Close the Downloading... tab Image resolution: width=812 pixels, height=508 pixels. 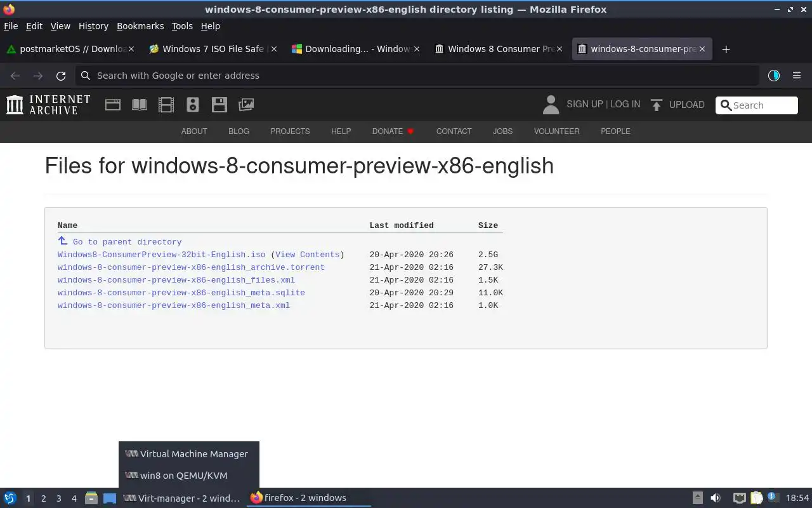coord(417,49)
